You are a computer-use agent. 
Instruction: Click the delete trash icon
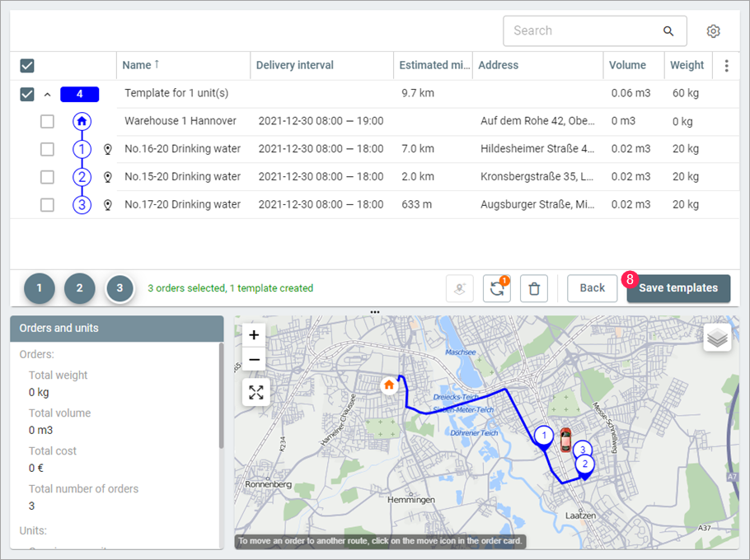tap(534, 288)
